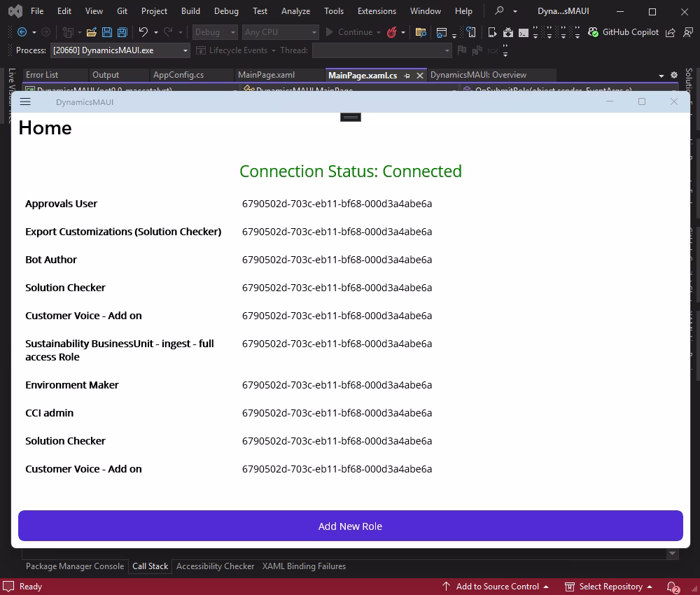Expand the Hot Reload options dropdown
The width and height of the screenshot is (700, 595).
403,33
